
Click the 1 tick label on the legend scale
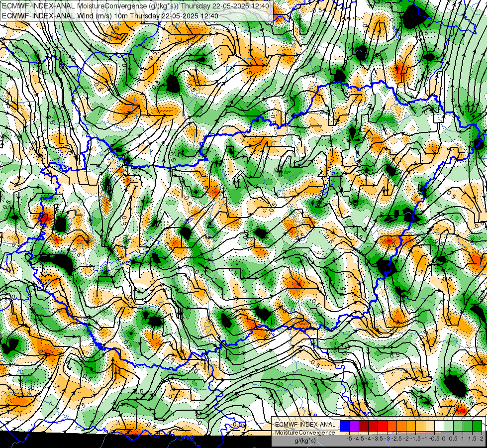[462, 439]
